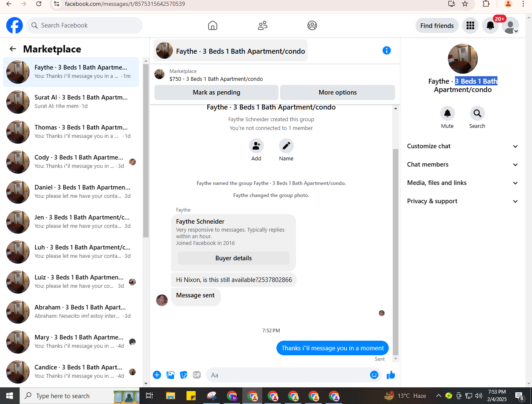Choose a sticker
Screen dimensions: 532x404
click(x=184, y=375)
